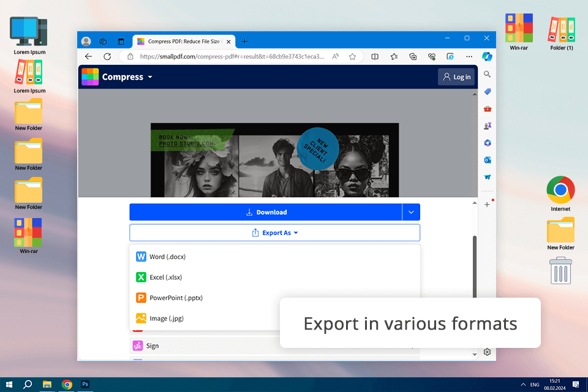Open sidebar Tools briefcase icon
The width and height of the screenshot is (588, 392).
click(487, 109)
